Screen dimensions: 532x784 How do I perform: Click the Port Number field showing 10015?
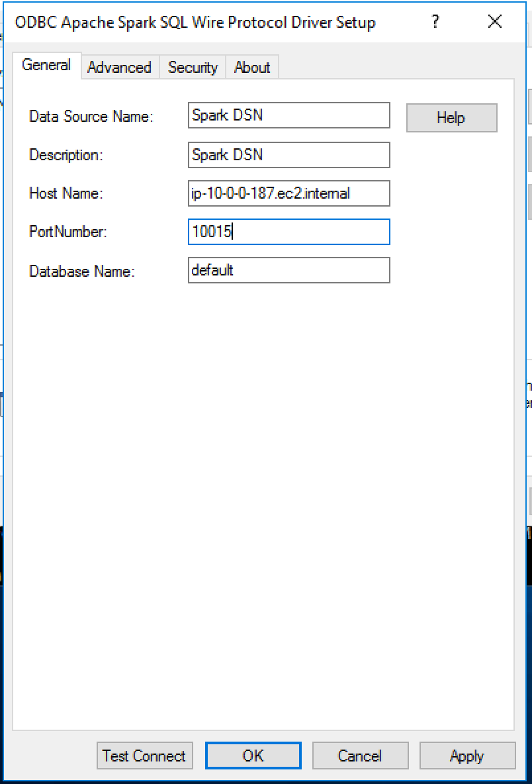click(288, 232)
